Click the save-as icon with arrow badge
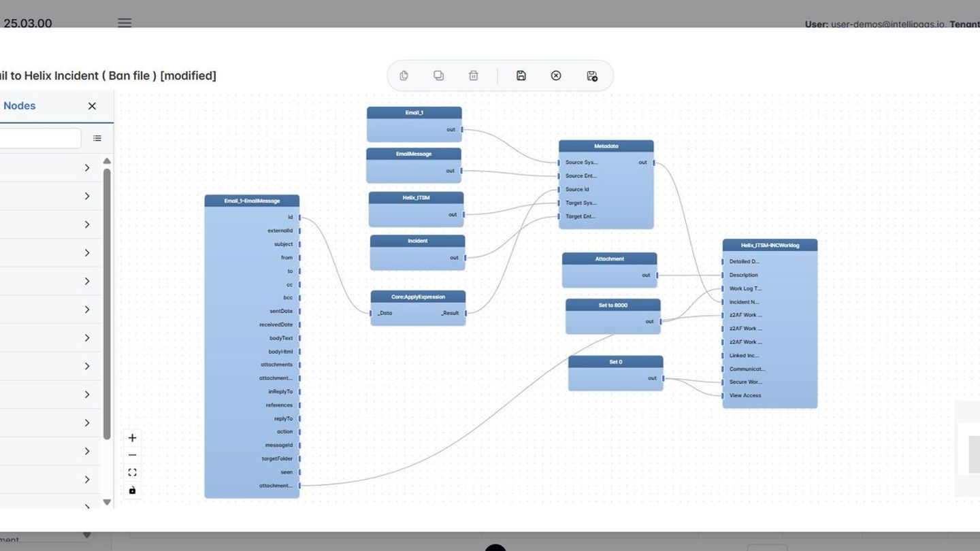Image resolution: width=980 pixels, height=551 pixels. (592, 76)
